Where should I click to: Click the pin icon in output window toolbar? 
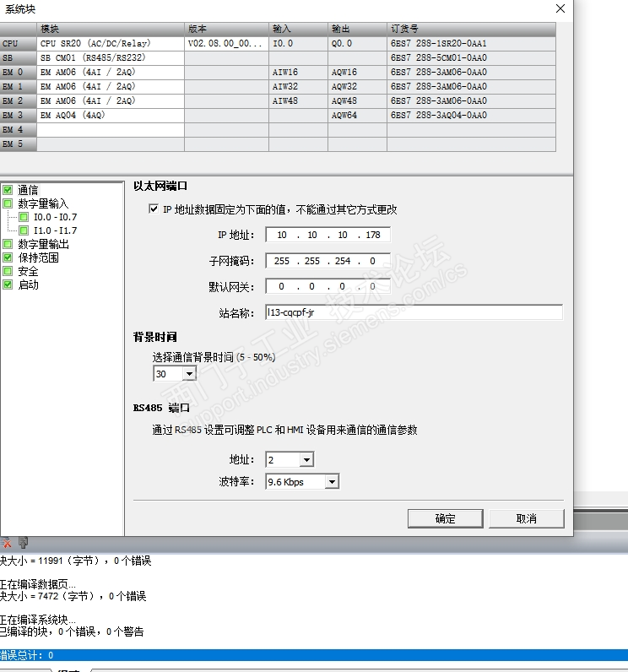pyautogui.click(x=24, y=543)
